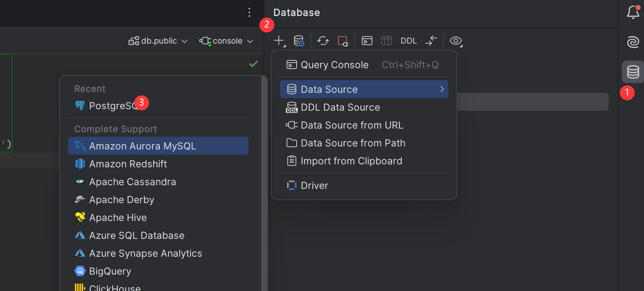Click the DDL button in toolbar
Image resolution: width=644 pixels, height=291 pixels.
408,41
